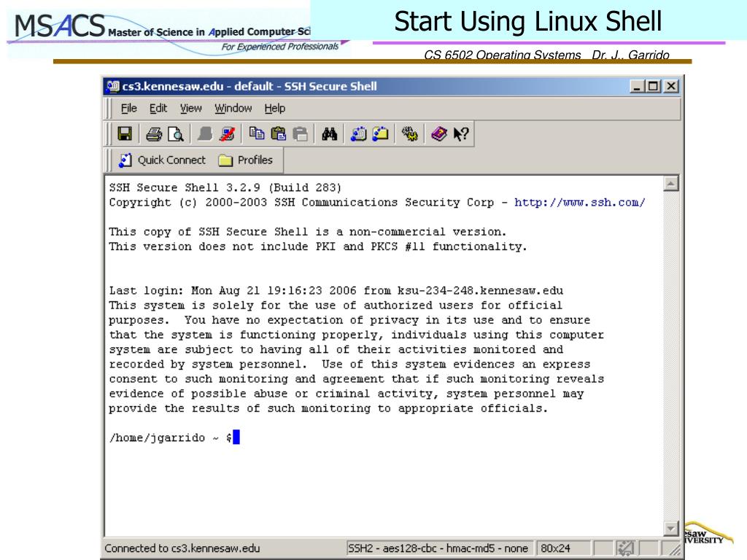Click the Paste clipboard icon
The image size is (747, 560).
278,134
